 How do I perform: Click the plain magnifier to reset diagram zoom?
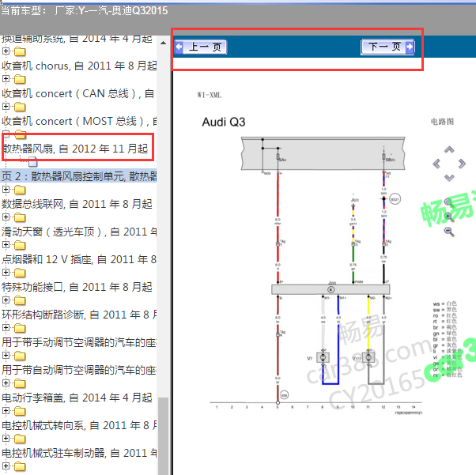coord(448,203)
